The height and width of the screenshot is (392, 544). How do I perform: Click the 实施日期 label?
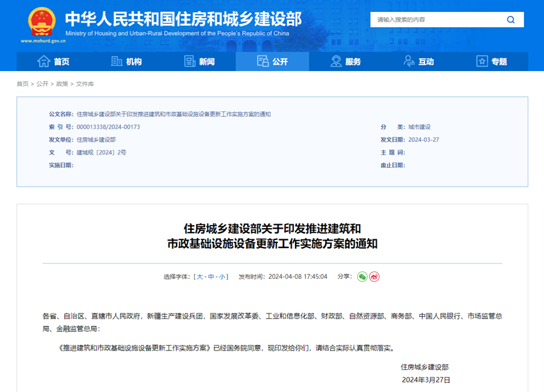61,165
